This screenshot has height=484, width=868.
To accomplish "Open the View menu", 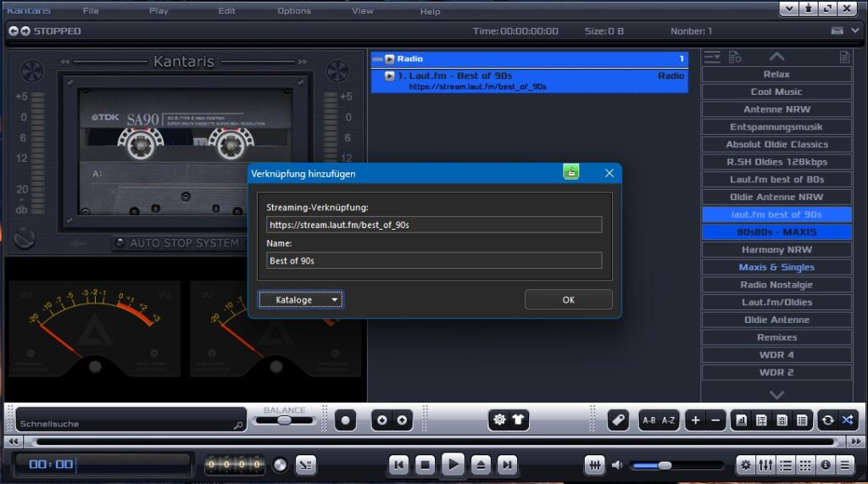I will (363, 10).
